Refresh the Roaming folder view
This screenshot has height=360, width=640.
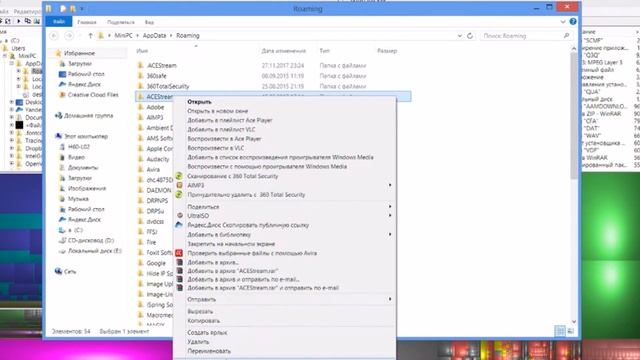point(470,36)
